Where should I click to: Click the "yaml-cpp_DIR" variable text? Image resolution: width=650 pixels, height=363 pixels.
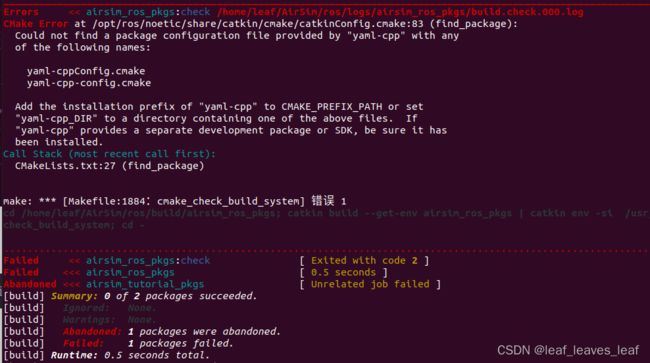point(56,119)
